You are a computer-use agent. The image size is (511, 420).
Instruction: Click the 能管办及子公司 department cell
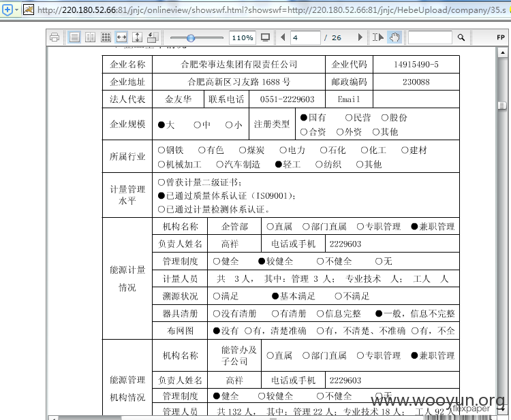click(x=234, y=355)
